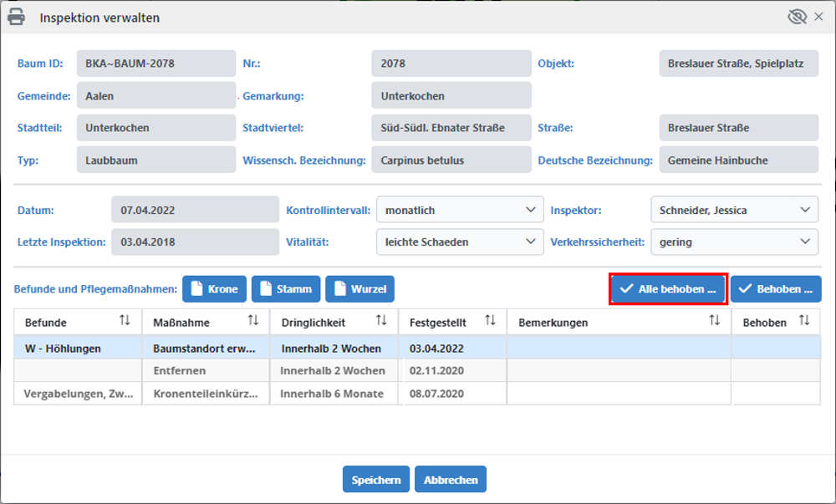The width and height of the screenshot is (836, 504).
Task: Sort table by Maßnahme column
Action: 253,321
